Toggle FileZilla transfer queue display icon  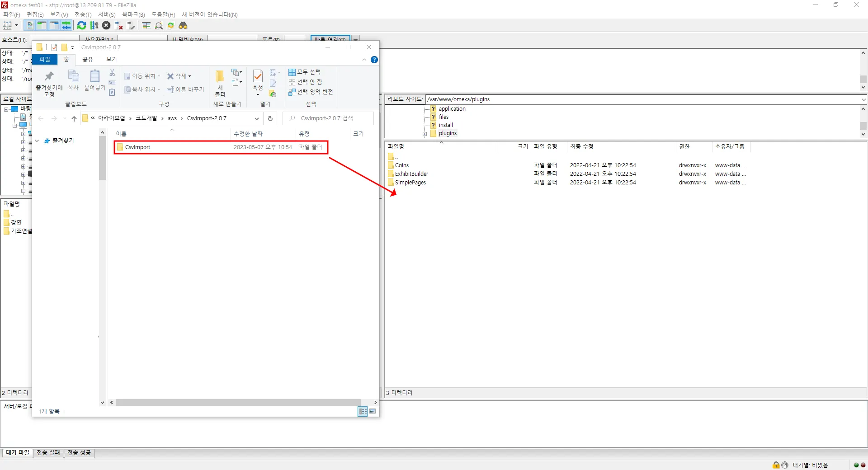66,25
